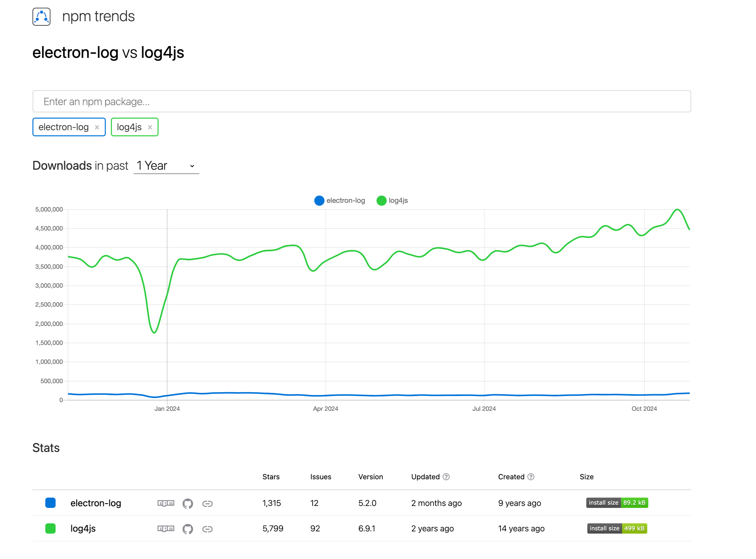756x559 pixels.
Task: Toggle electron-log series in chart legend
Action: [x=340, y=201]
